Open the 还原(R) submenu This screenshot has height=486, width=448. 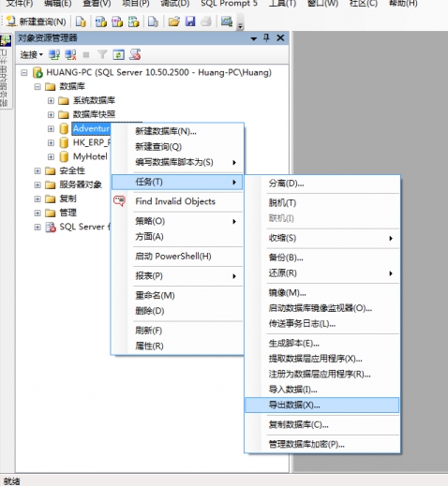click(322, 273)
